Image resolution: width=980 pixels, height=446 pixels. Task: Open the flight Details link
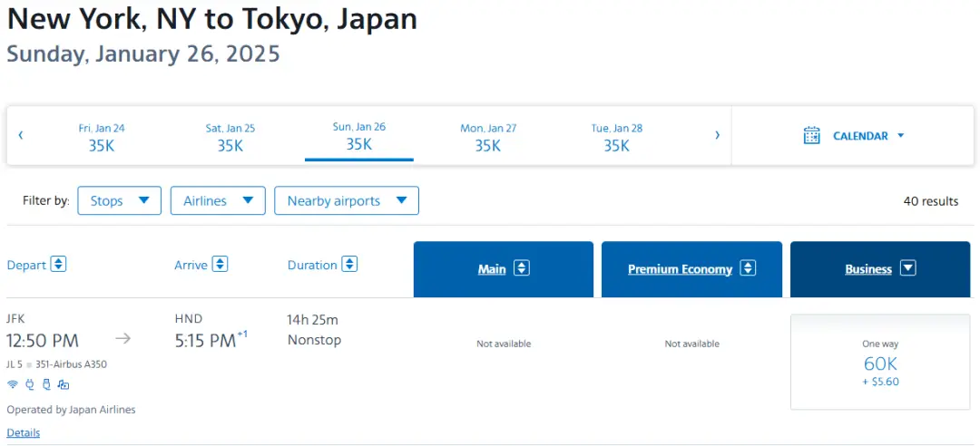[x=24, y=432]
